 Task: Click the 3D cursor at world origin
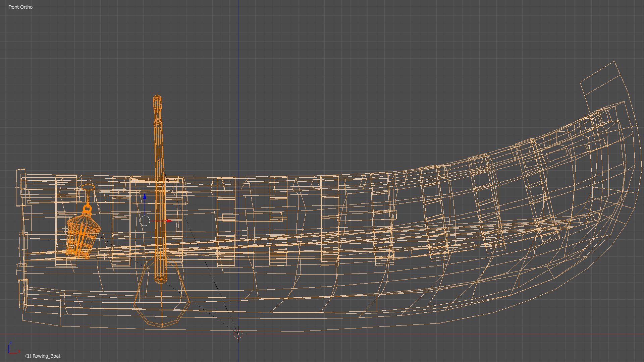tap(238, 334)
